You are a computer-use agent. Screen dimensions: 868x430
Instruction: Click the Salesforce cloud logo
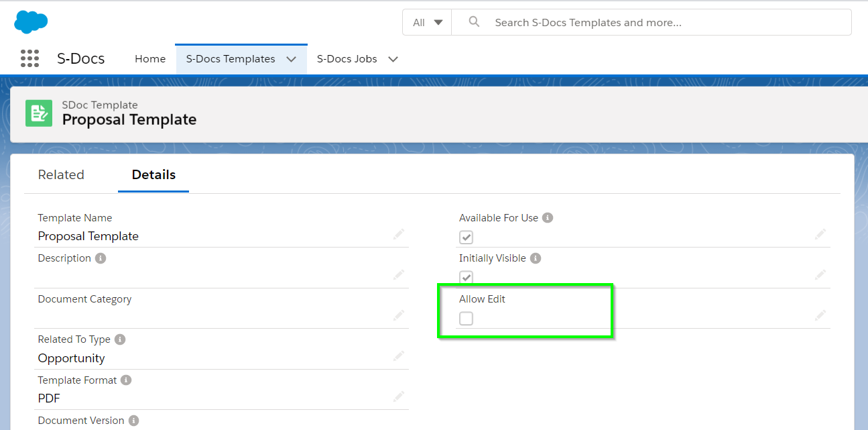click(31, 22)
